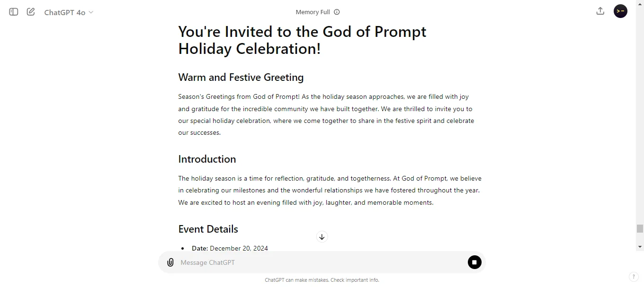Click the scrollbar thumb on the right
Screen dimensions: 644x287
point(640,229)
